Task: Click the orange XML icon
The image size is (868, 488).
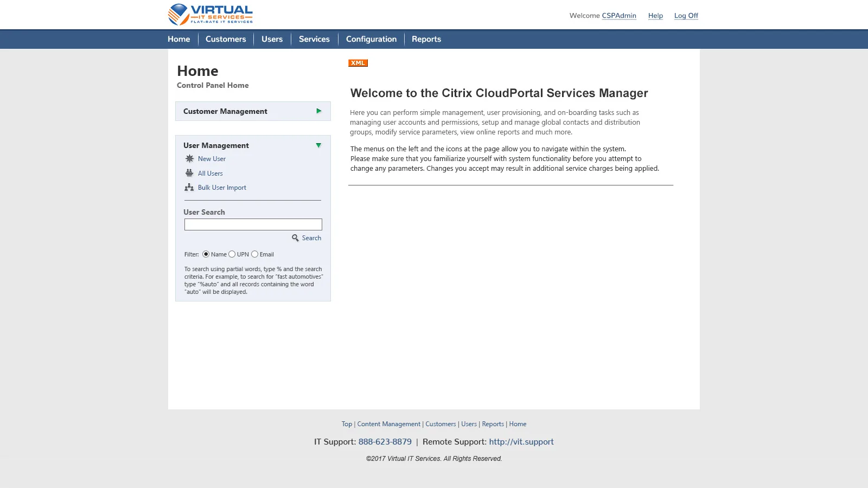Action: pyautogui.click(x=358, y=63)
